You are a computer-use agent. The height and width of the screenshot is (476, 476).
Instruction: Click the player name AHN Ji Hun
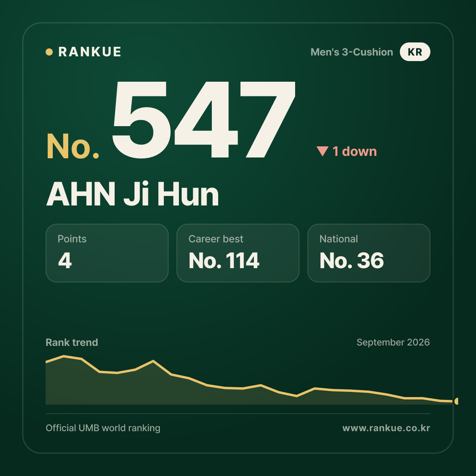[132, 194]
